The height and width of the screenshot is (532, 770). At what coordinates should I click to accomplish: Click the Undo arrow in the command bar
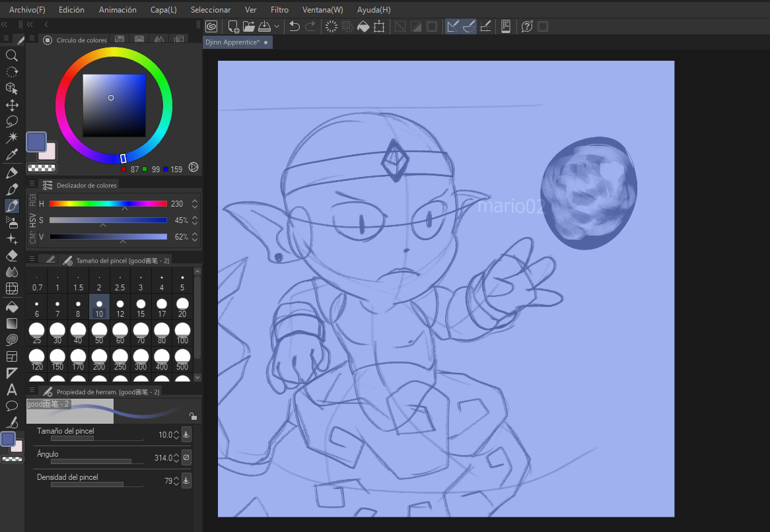tap(295, 26)
